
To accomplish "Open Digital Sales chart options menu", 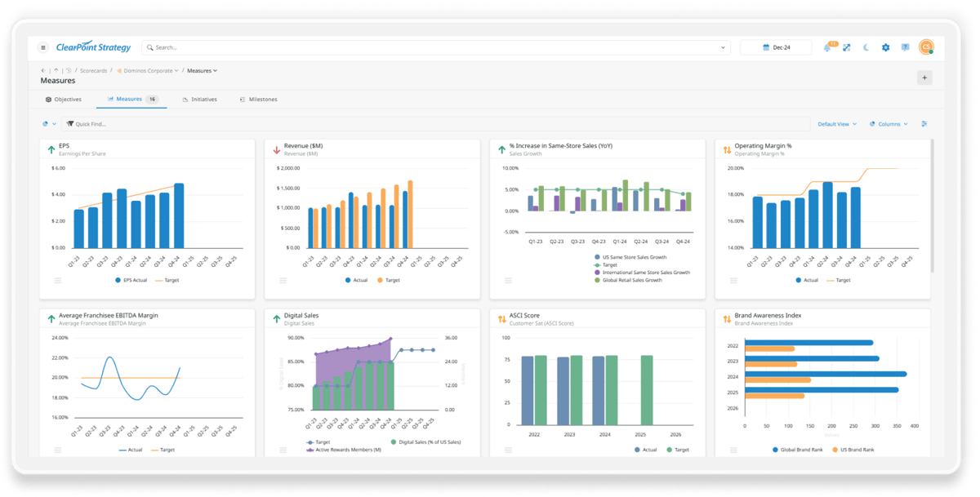I will (x=283, y=450).
